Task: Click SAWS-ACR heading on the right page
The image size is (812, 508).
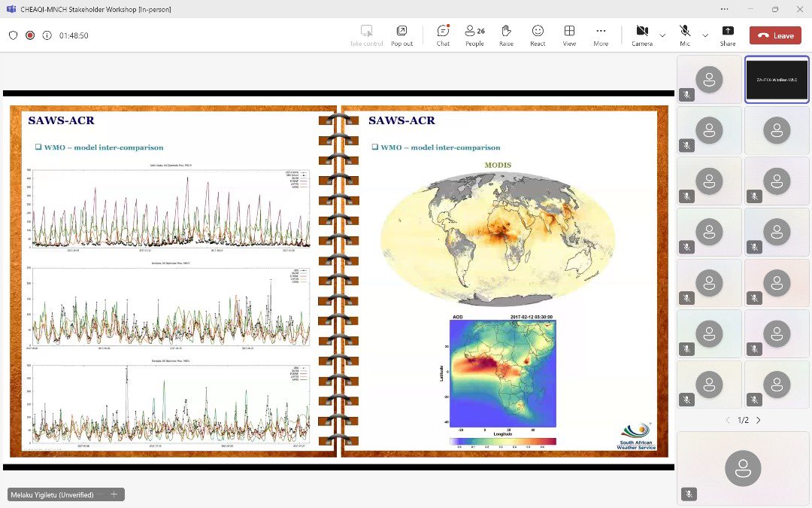Action: pos(401,120)
